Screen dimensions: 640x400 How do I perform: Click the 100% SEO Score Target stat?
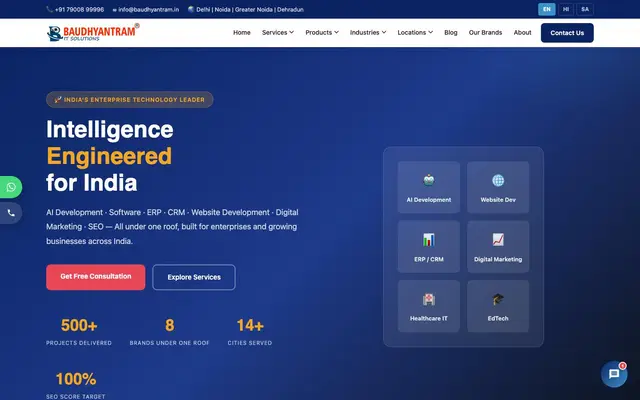(76, 385)
